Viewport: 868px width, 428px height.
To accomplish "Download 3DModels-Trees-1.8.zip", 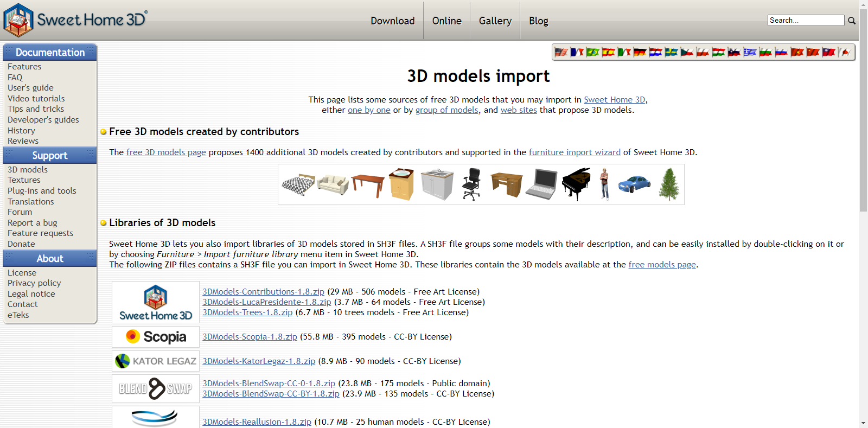I will (x=247, y=312).
